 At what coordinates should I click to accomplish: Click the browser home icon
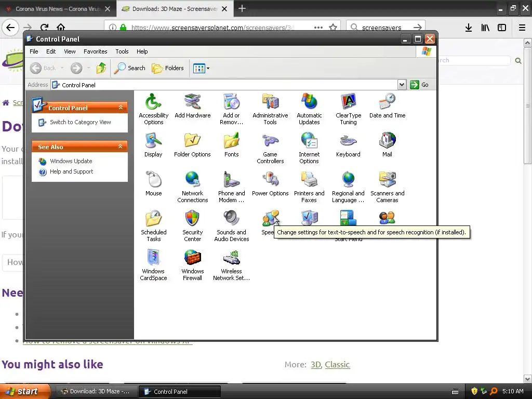coord(61,27)
